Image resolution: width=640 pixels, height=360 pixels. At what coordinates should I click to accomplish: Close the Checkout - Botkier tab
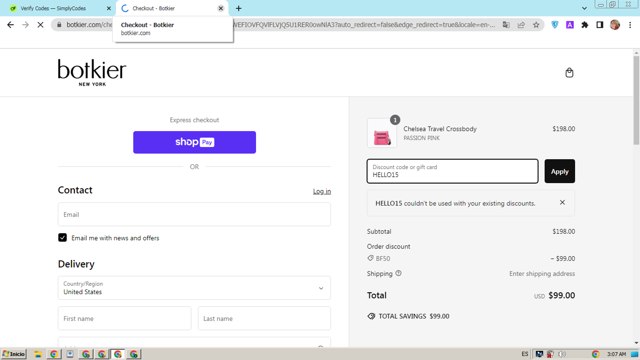tap(221, 8)
